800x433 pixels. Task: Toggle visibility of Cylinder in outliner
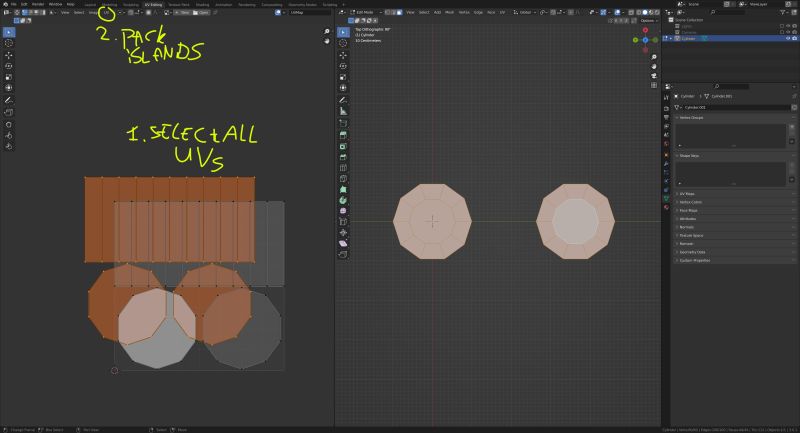pyautogui.click(x=788, y=38)
